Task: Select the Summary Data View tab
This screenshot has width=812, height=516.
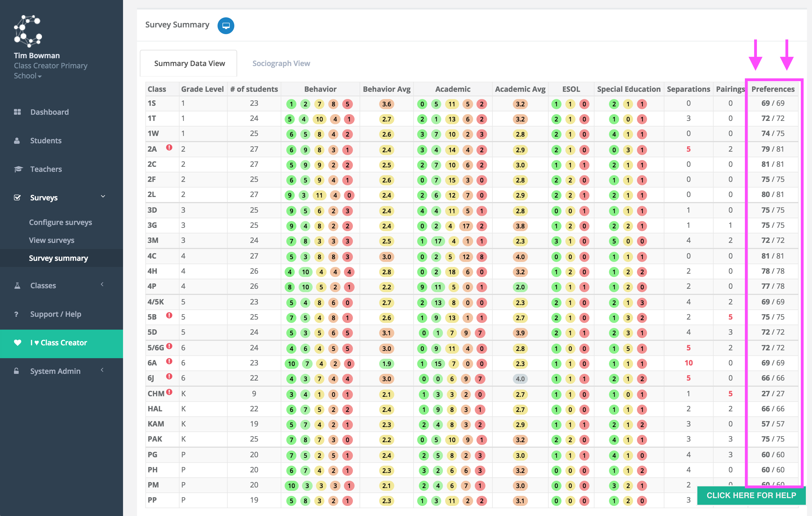Action: [x=189, y=64]
